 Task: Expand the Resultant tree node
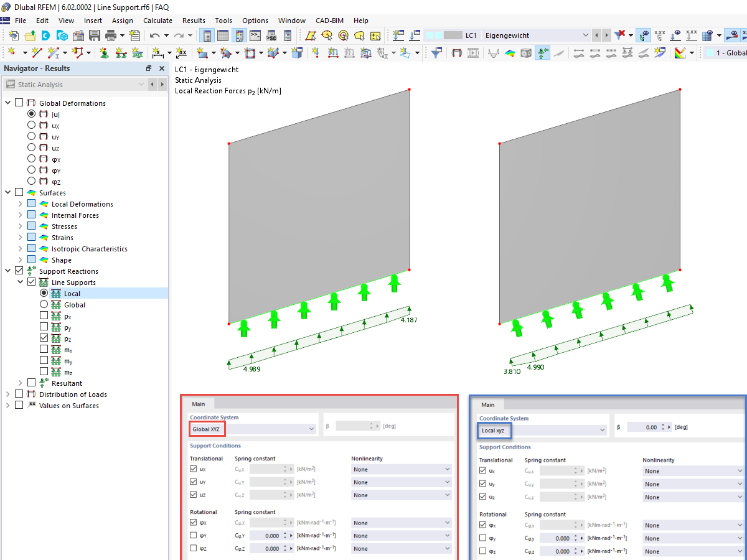pyautogui.click(x=20, y=383)
